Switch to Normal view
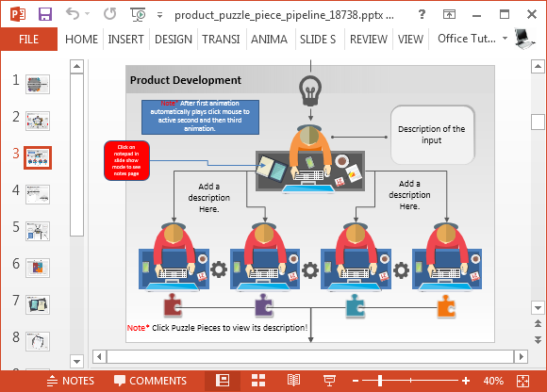This screenshot has height=392, width=547. coord(223,381)
